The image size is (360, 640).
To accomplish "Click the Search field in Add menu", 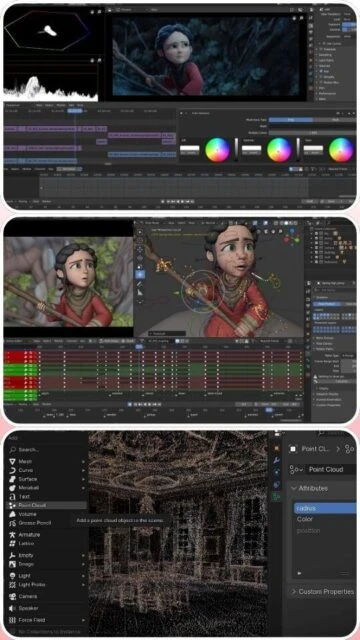I will (47, 449).
